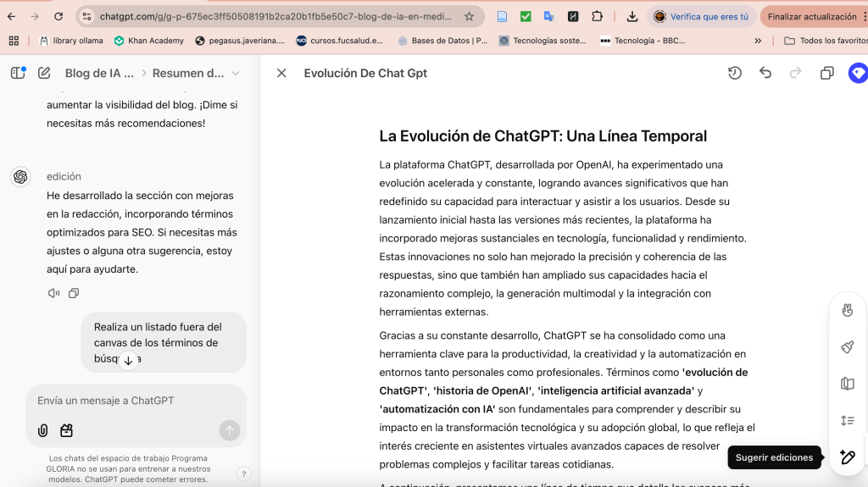868x487 pixels.
Task: Open the Khan Academy bookmark
Action: 149,41
